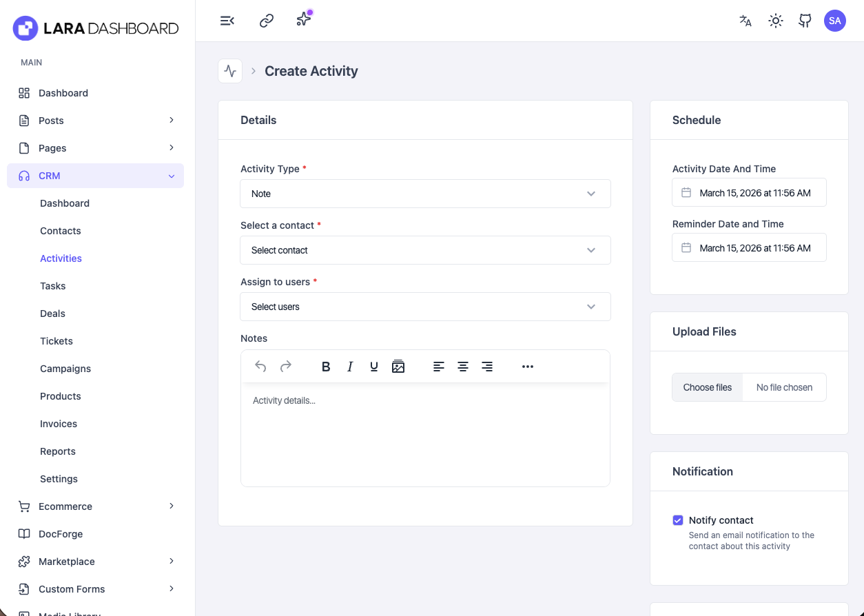Click the Reminder Date and Time field

coord(749,248)
